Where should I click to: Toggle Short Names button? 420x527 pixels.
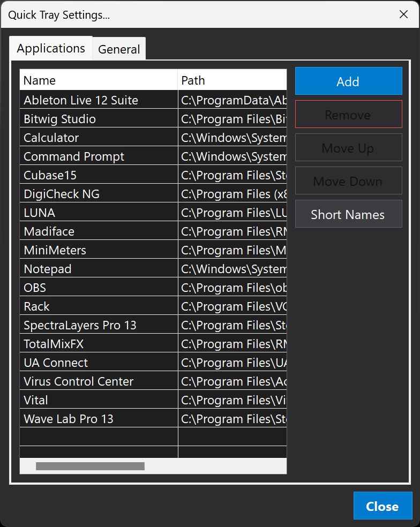[348, 214]
